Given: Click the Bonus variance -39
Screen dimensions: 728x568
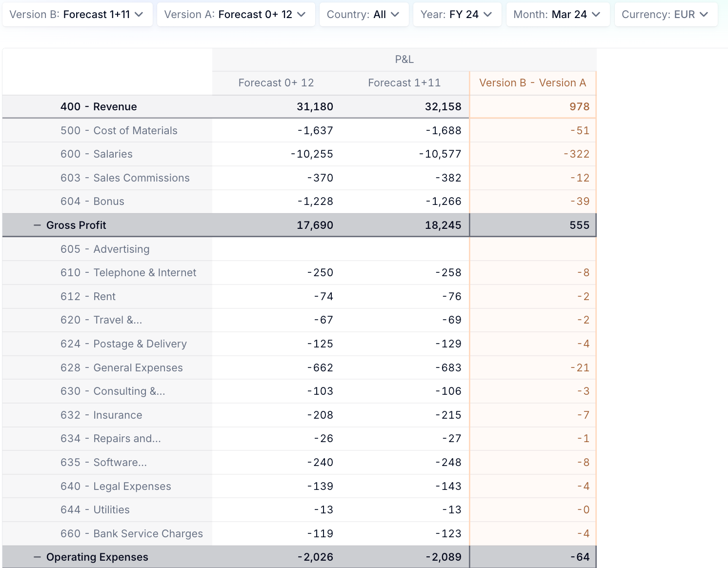Looking at the screenshot, I should pos(580,202).
